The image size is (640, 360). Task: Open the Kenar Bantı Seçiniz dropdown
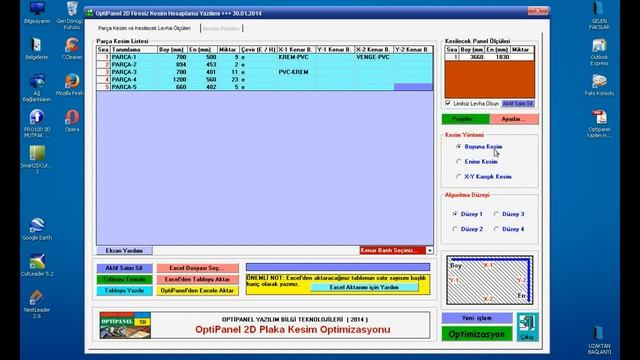click(x=429, y=250)
